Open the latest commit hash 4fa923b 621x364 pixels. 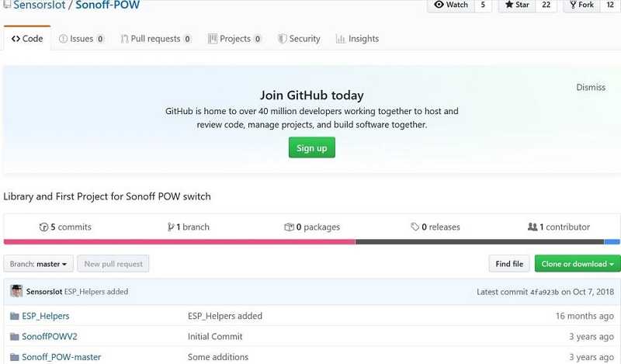click(x=544, y=293)
